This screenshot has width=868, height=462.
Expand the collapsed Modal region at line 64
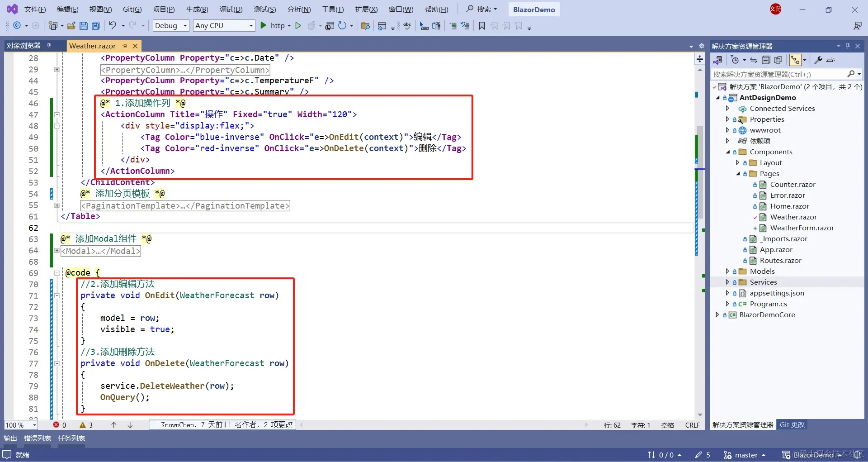click(x=57, y=251)
